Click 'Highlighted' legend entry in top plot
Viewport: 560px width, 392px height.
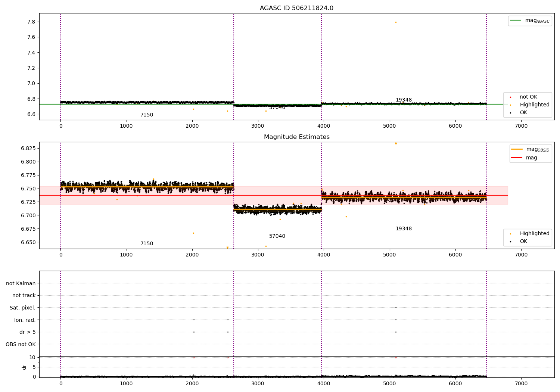point(530,105)
